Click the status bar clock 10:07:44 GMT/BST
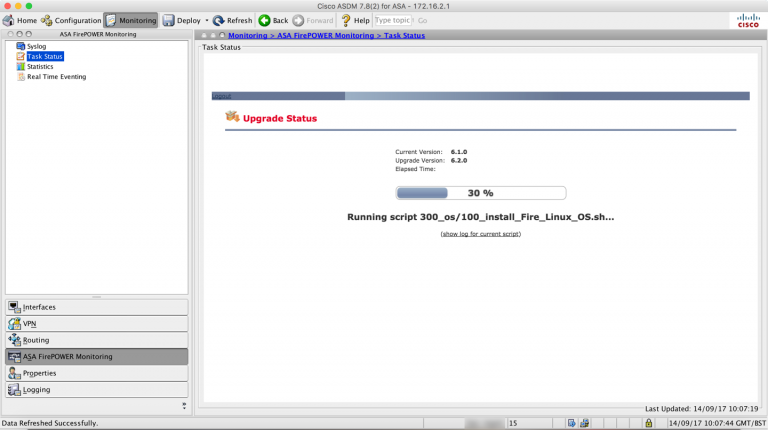The image size is (768, 430). click(x=717, y=423)
